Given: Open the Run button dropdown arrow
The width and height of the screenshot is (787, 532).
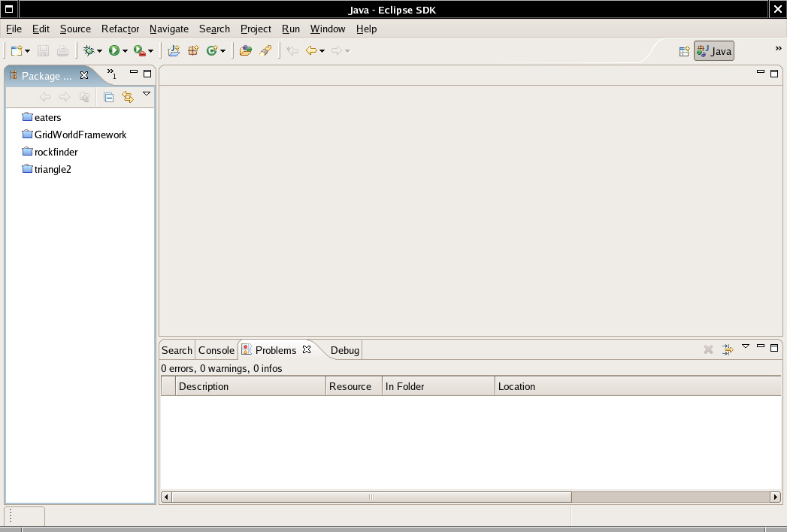Looking at the screenshot, I should [x=125, y=51].
